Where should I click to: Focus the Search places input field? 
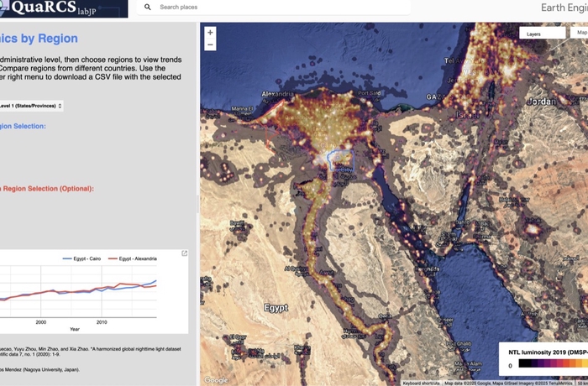(x=277, y=7)
